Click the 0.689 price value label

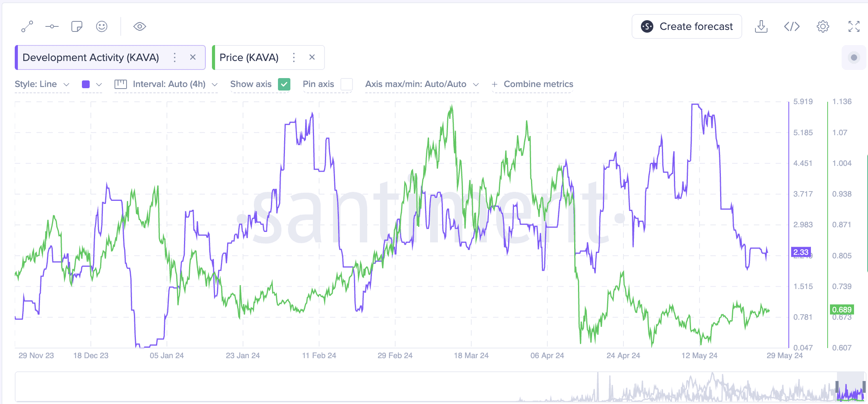tap(842, 310)
